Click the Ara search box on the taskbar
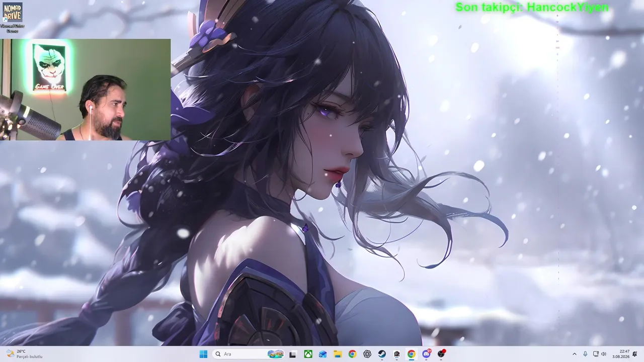The width and height of the screenshot is (644, 362). pos(249,354)
